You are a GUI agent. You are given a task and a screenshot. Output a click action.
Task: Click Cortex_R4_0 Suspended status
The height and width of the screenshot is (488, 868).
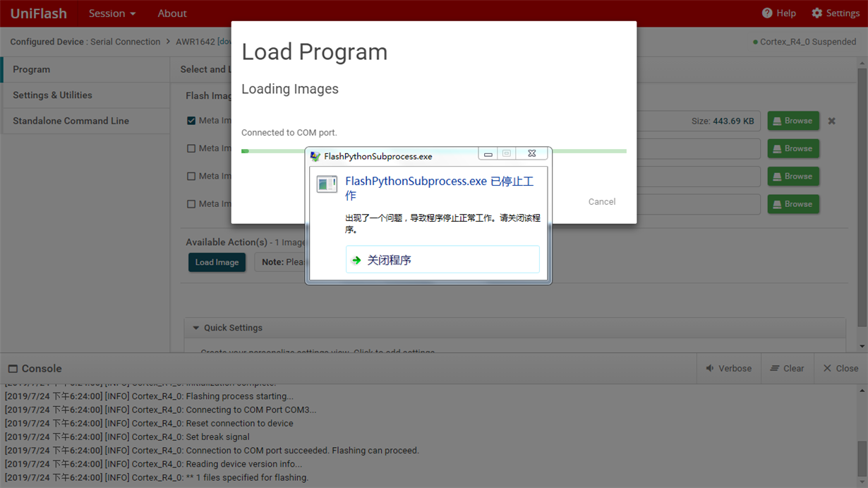(804, 42)
